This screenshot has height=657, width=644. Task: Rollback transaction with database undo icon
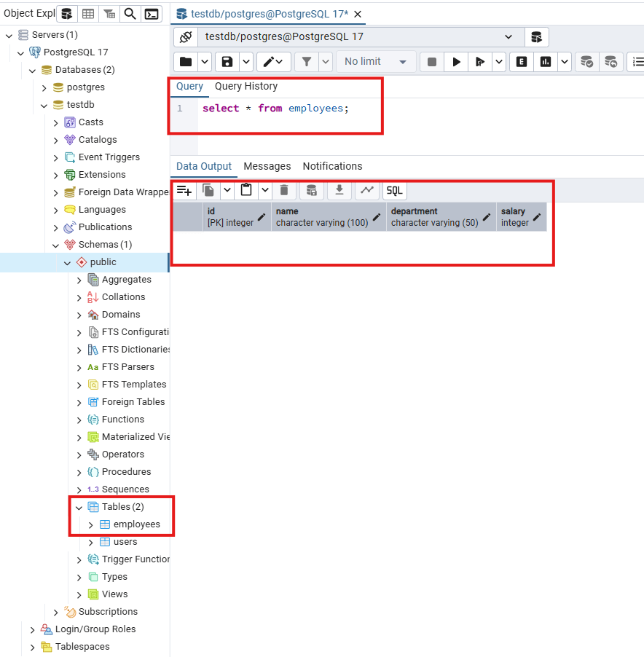[611, 62]
